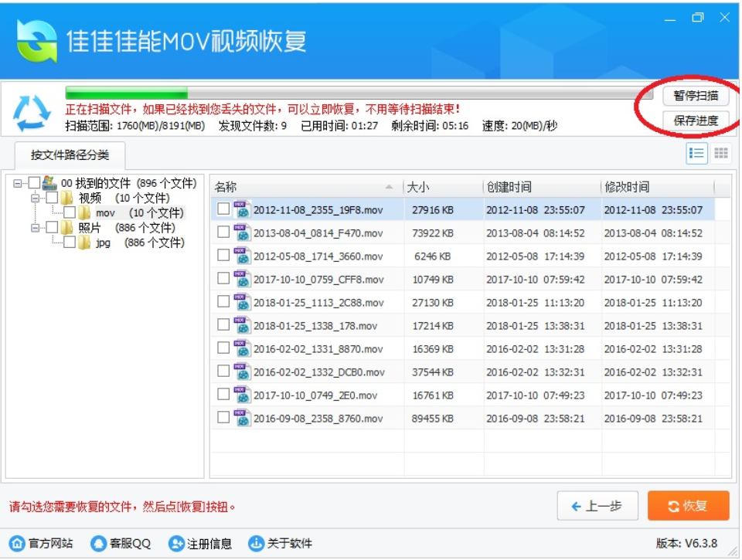The height and width of the screenshot is (560, 742).
Task: Click the 上一步 back button
Action: pyautogui.click(x=597, y=506)
